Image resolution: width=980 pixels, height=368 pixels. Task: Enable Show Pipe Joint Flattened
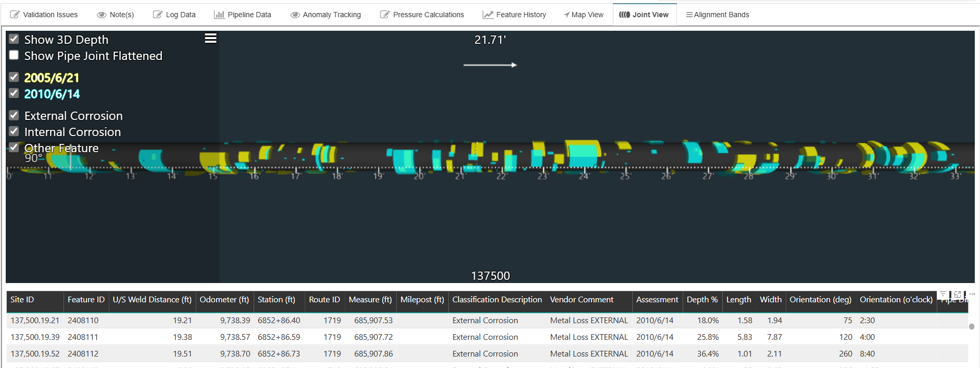coord(14,55)
